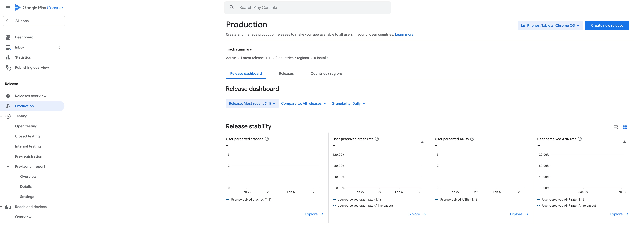The width and height of the screenshot is (644, 225).
Task: Open the Granularity: Daily dropdown
Action: click(x=348, y=104)
